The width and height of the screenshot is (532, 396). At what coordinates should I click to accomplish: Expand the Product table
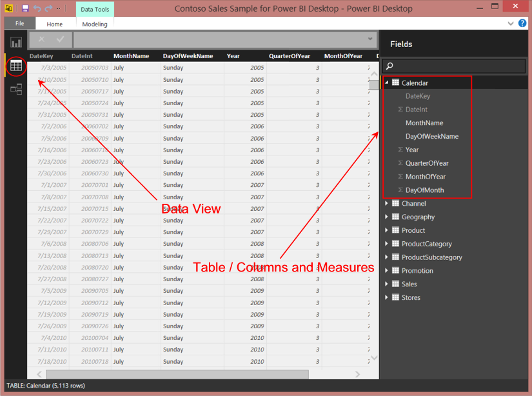(386, 230)
